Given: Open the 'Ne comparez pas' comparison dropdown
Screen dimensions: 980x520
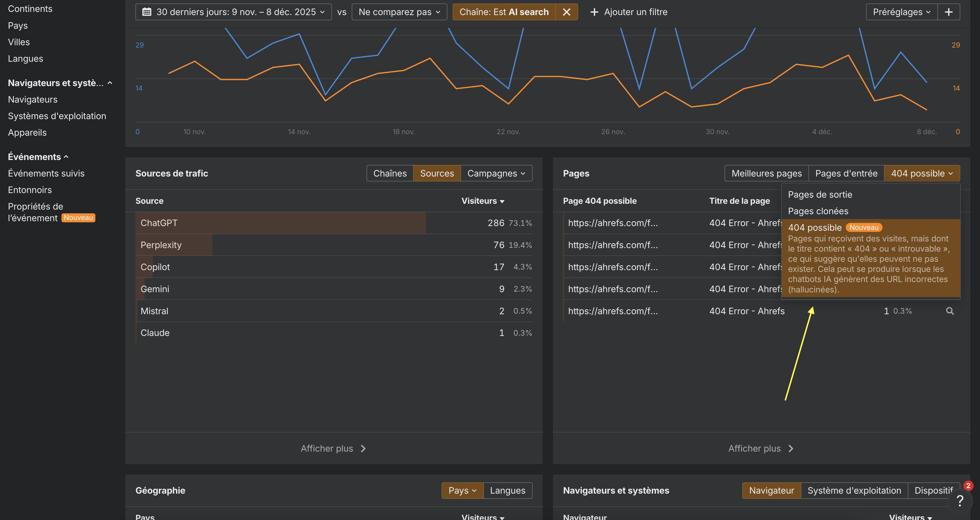Looking at the screenshot, I should (x=399, y=12).
